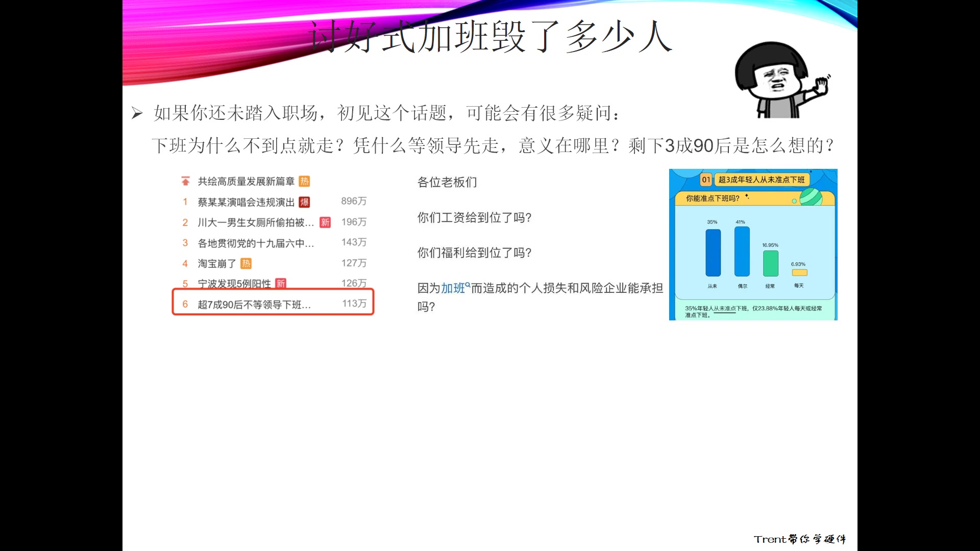Click the 35% blue bar labeled 从未
This screenshot has width=980, height=551.
click(713, 253)
